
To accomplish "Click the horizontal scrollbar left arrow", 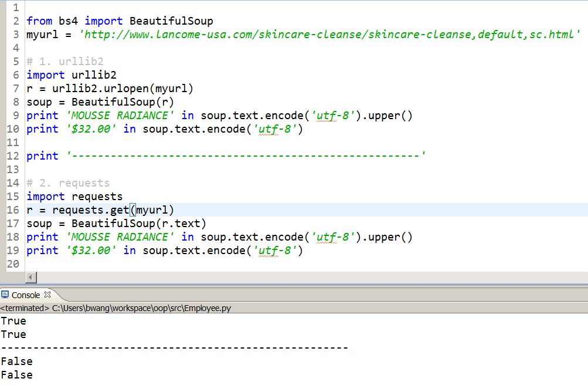I will pyautogui.click(x=31, y=277).
